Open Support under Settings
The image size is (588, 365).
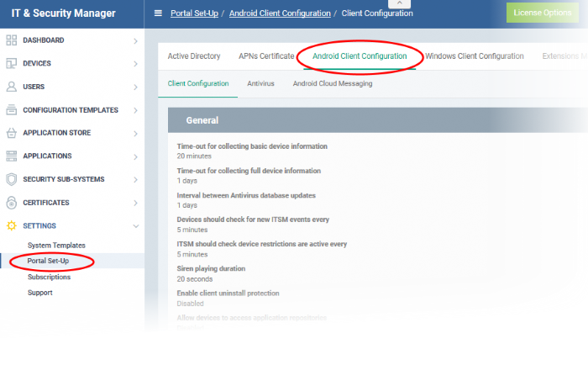click(40, 293)
